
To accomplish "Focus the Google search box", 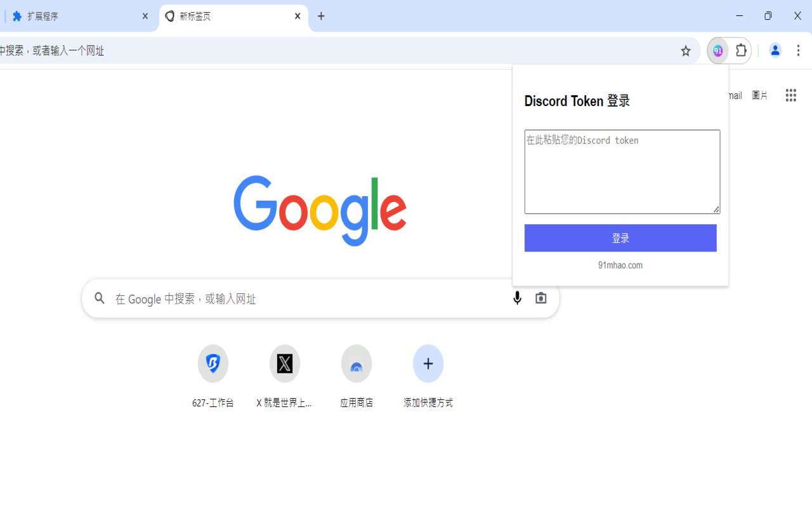I will click(x=320, y=298).
